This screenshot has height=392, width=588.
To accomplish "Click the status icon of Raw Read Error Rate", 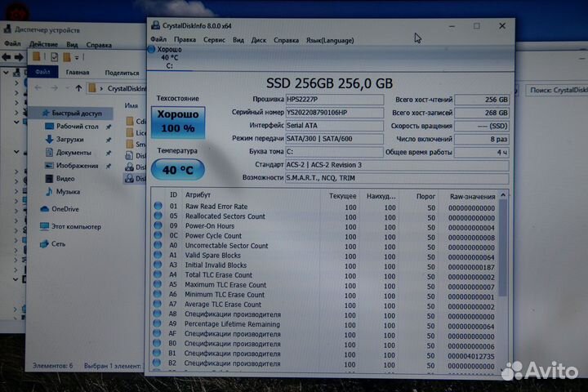I will click(x=158, y=206).
